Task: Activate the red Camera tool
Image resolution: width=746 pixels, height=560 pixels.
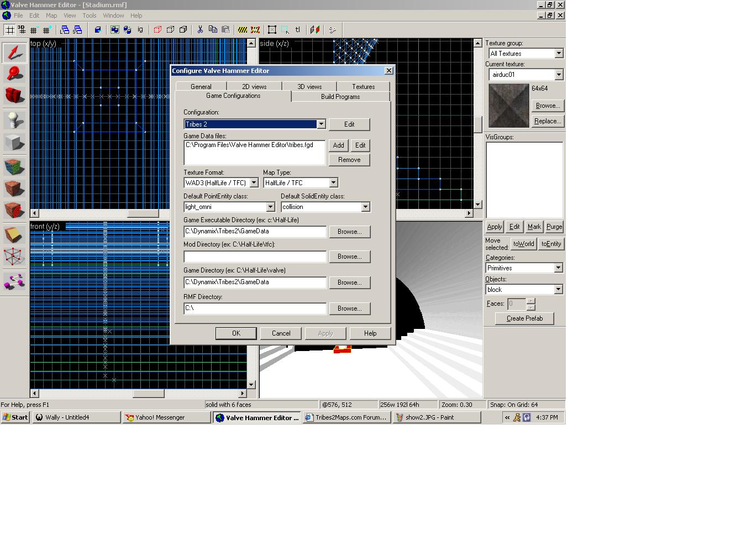Action: tap(14, 95)
